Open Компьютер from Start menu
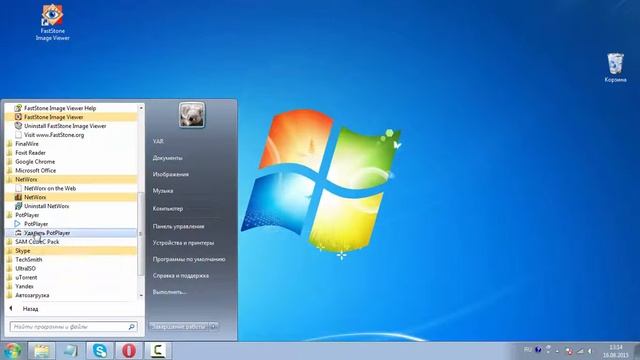 click(168, 209)
